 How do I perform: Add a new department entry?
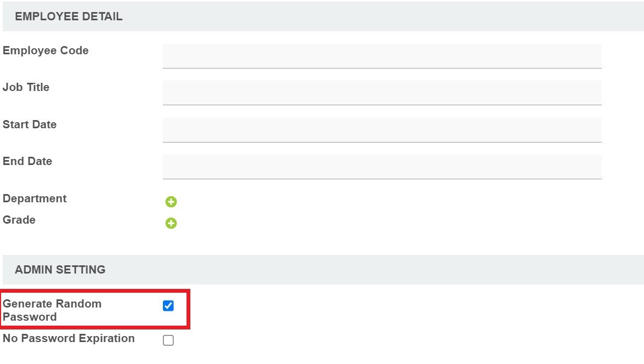click(x=171, y=202)
